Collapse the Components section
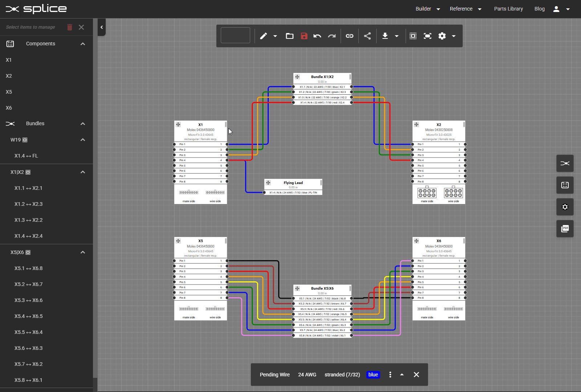This screenshot has width=581, height=392. 83,44
